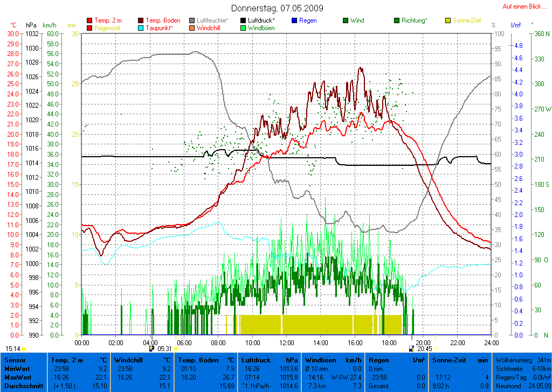Screen dimensions: 552x392
Task: Click the green Wind legend square
Action: point(346,20)
